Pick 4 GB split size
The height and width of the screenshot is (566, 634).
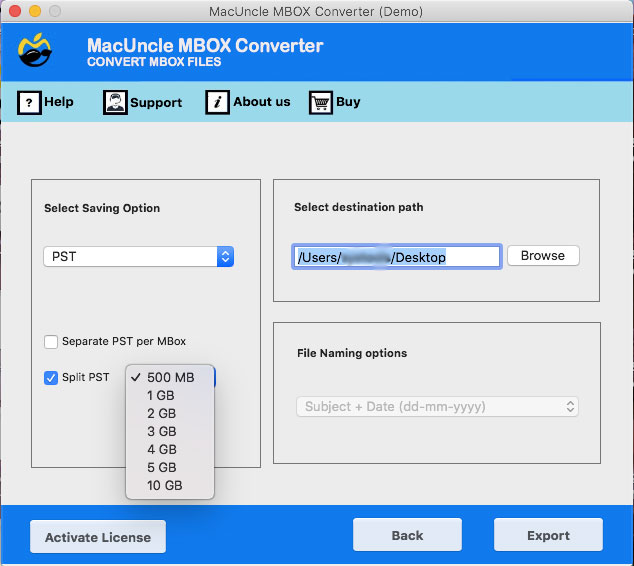tap(170, 449)
